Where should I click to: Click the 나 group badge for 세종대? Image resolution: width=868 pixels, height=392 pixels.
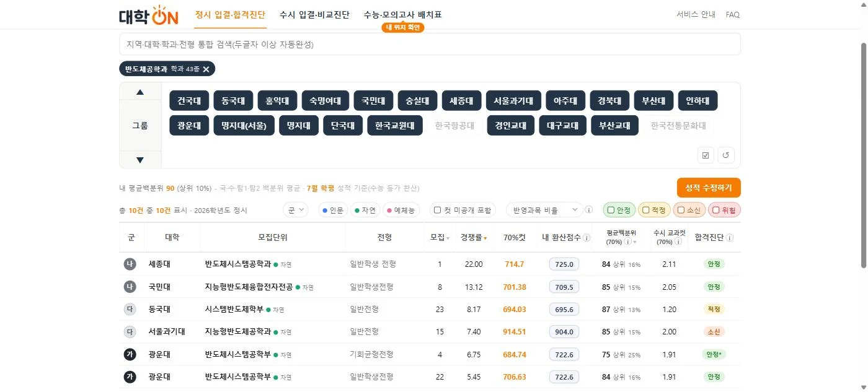[x=130, y=264]
